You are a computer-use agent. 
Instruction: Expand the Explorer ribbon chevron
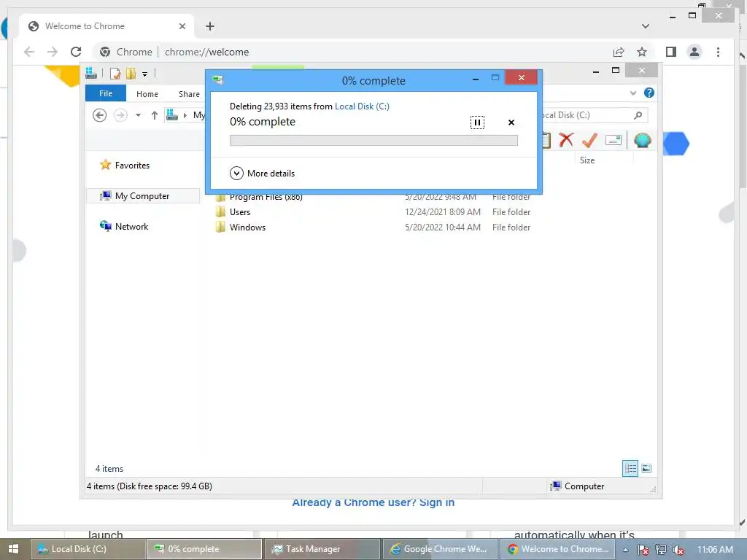coord(632,93)
